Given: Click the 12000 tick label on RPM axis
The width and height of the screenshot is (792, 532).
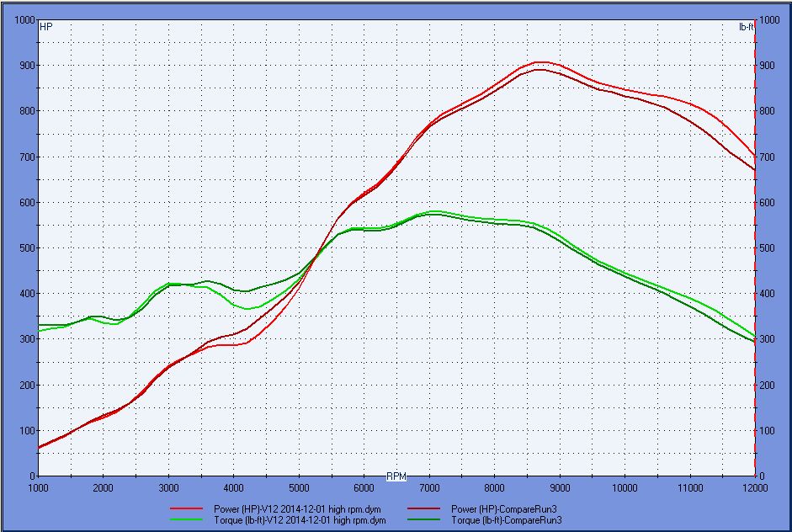Looking at the screenshot, I should [x=755, y=487].
